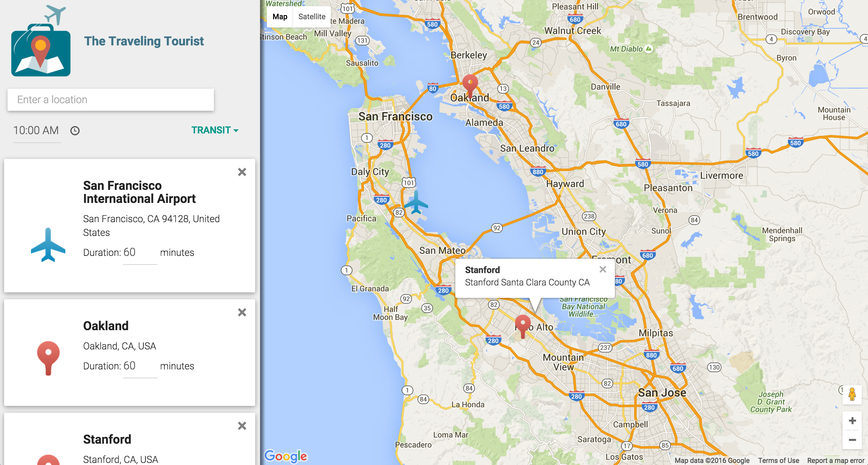This screenshot has width=868, height=465.
Task: Switch to Satellite map view
Action: (x=312, y=17)
